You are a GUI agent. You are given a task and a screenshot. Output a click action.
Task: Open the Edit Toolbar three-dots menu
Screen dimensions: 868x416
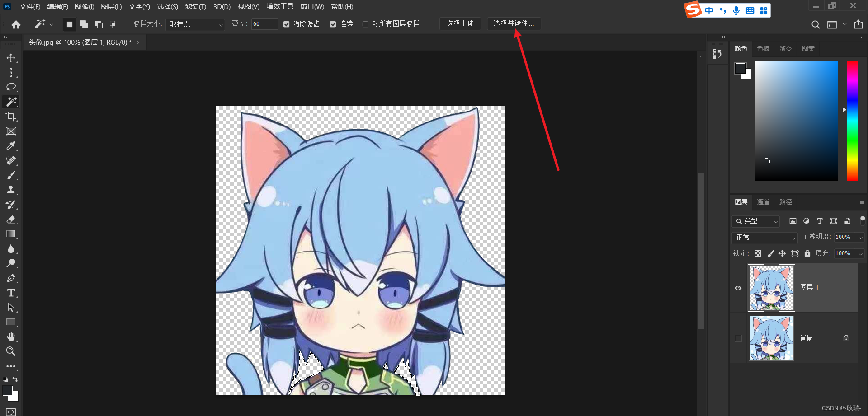pyautogui.click(x=11, y=366)
